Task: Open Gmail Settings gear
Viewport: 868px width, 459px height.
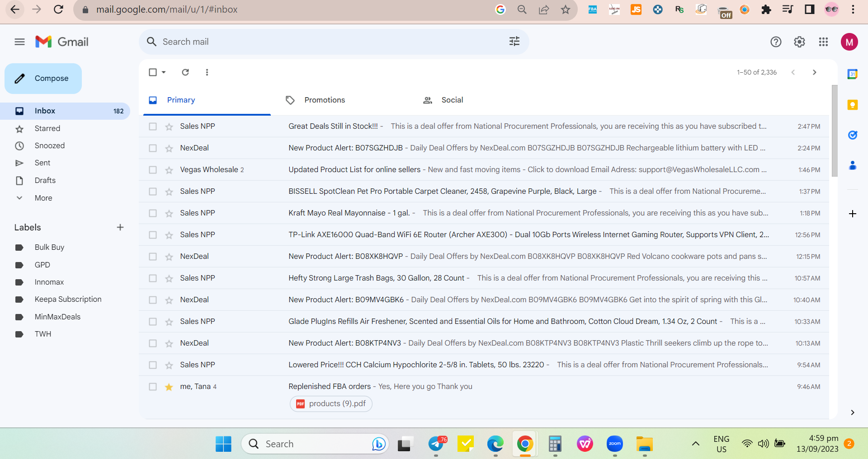Action: tap(799, 42)
